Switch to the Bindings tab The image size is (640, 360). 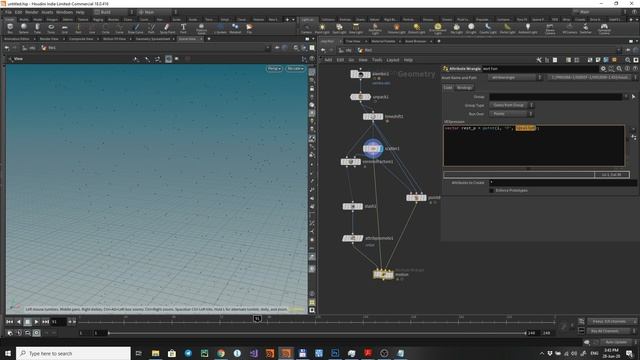click(464, 88)
